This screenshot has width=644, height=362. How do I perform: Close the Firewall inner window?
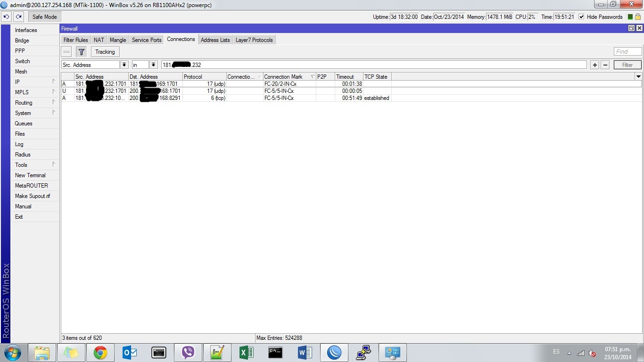(x=639, y=28)
